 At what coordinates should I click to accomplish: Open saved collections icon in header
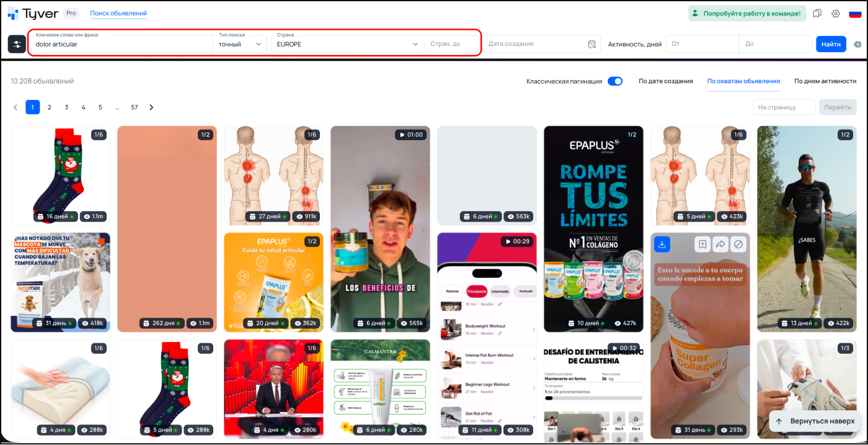pos(817,14)
